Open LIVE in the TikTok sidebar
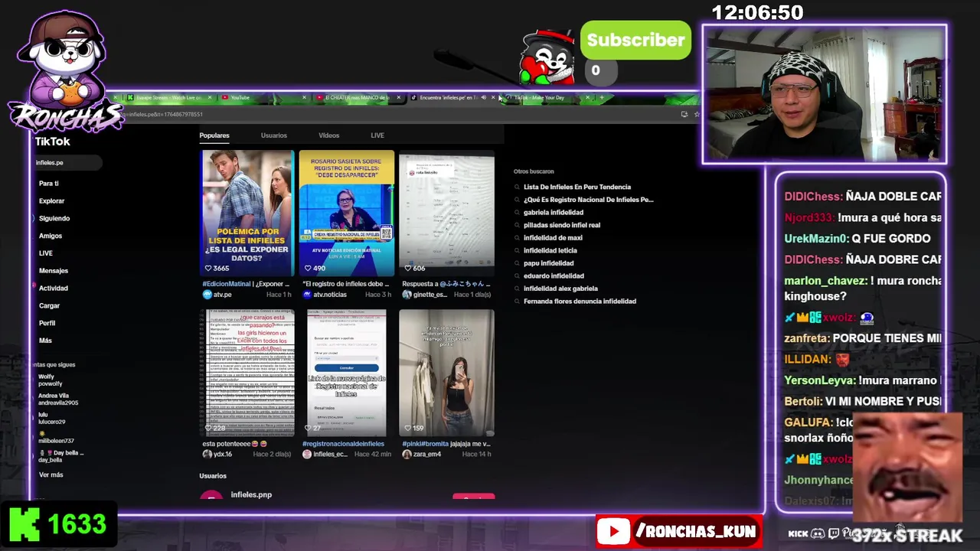This screenshot has height=551, width=980. point(46,253)
